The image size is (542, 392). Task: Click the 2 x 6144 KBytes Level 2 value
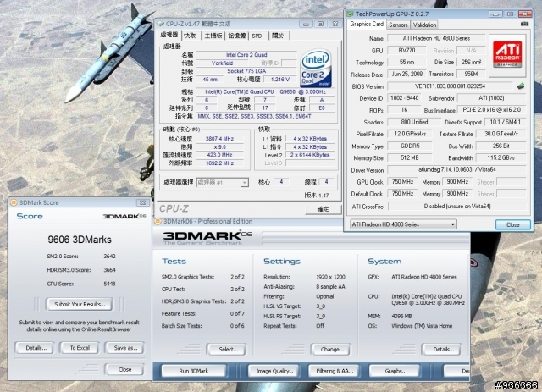coord(310,155)
